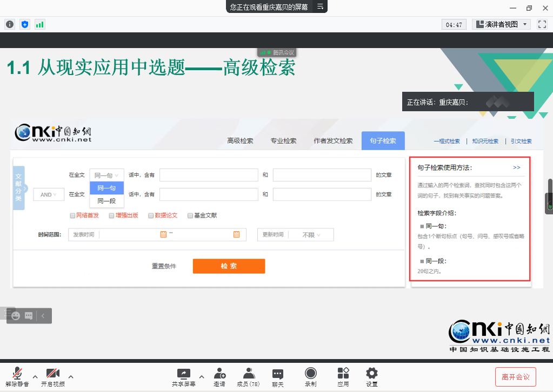Check the 网络首发 checkbox

tap(72, 215)
